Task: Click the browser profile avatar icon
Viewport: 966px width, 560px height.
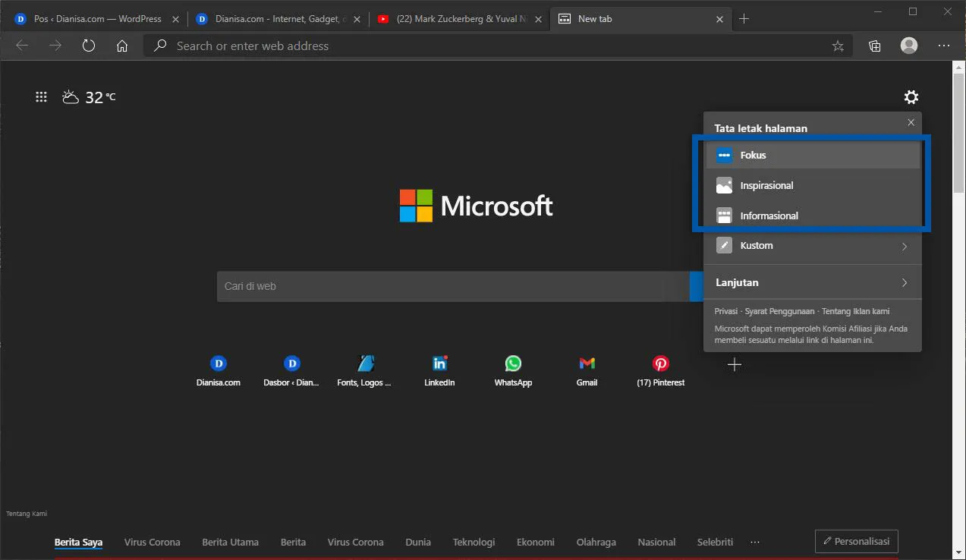Action: [x=908, y=46]
